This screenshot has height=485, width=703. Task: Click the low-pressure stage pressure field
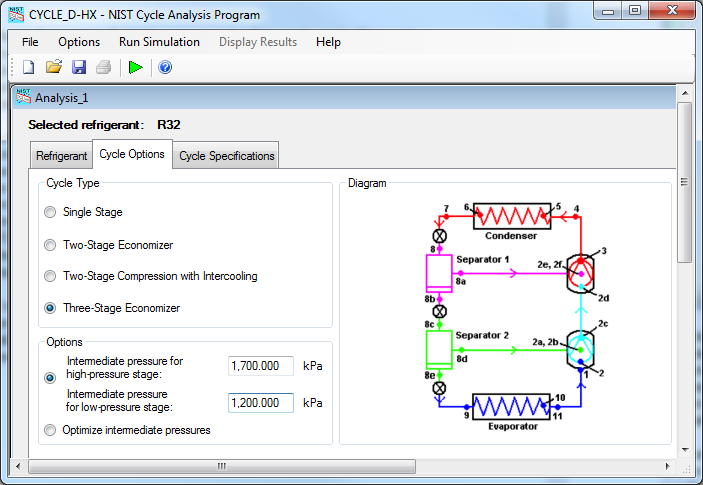coord(260,403)
